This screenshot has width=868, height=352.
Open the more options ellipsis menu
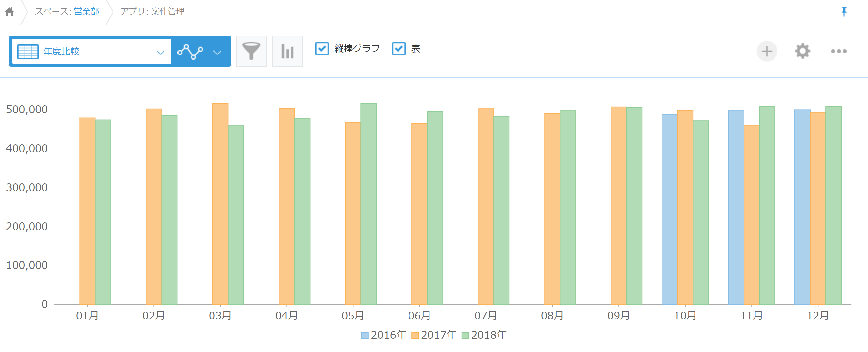(839, 51)
